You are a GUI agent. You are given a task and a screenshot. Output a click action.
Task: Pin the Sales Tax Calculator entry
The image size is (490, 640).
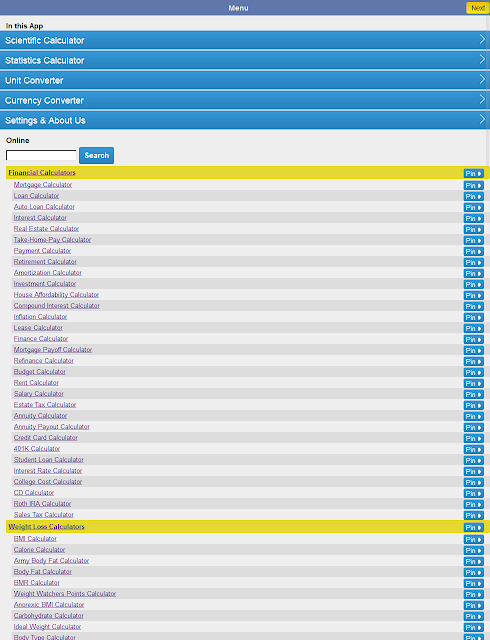pos(474,516)
